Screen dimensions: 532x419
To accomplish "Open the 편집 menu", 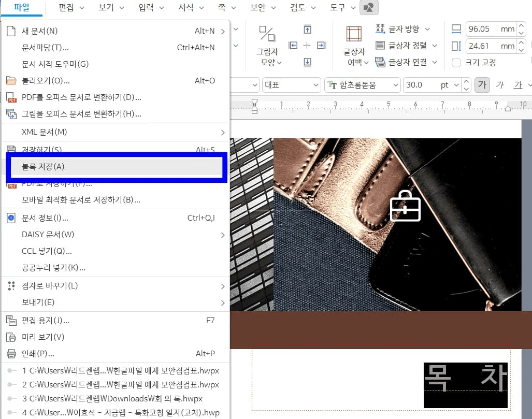I will [x=66, y=8].
